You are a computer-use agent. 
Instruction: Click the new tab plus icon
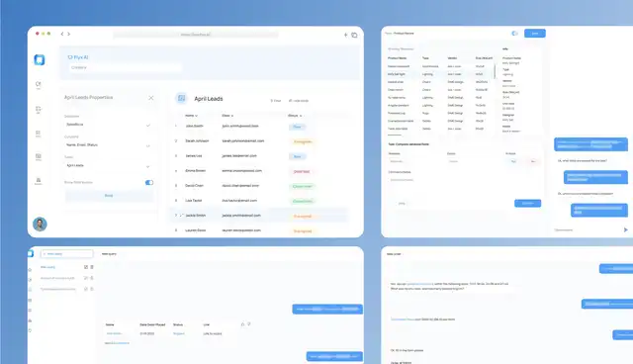[x=345, y=35]
